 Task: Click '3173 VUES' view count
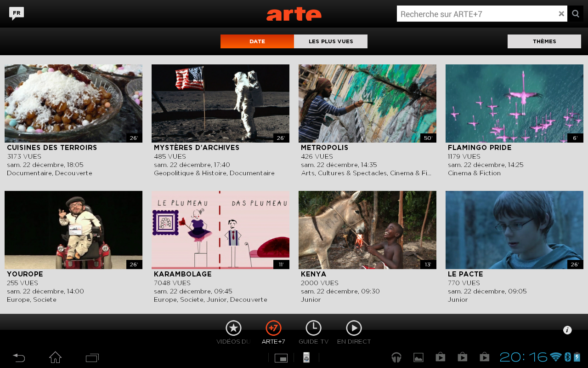[x=24, y=156]
